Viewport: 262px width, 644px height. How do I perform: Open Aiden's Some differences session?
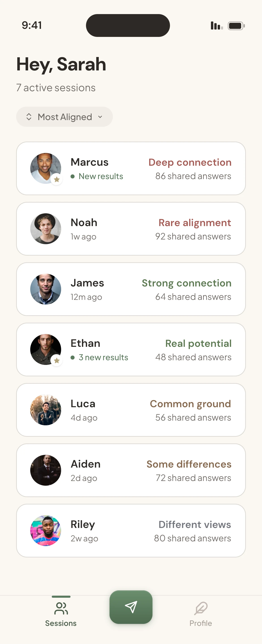click(x=131, y=470)
